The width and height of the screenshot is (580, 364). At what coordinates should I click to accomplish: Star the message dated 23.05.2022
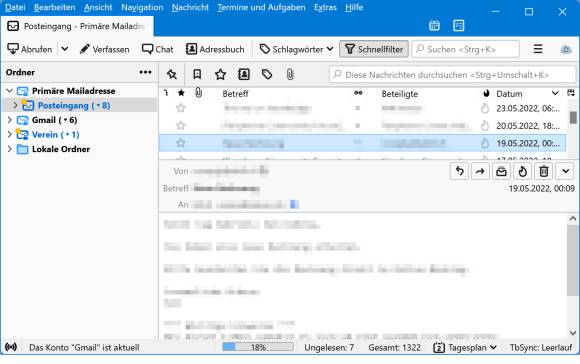coord(181,108)
